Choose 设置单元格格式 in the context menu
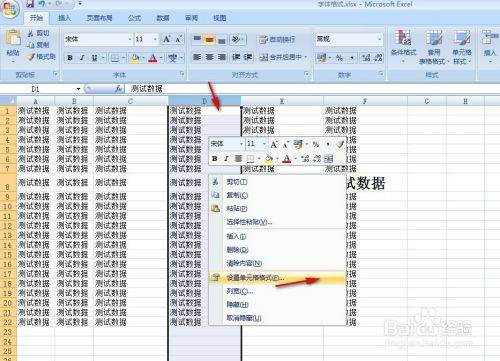500x361 pixels. pos(277,278)
